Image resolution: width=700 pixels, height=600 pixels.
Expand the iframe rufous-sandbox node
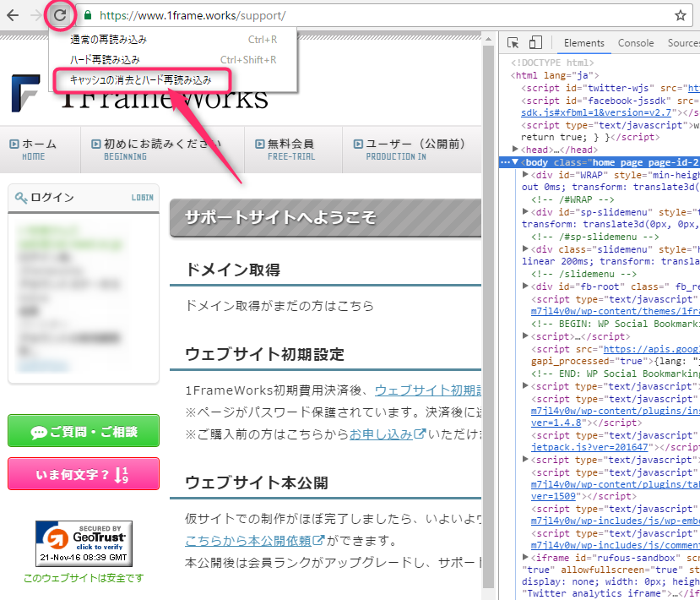(x=525, y=557)
